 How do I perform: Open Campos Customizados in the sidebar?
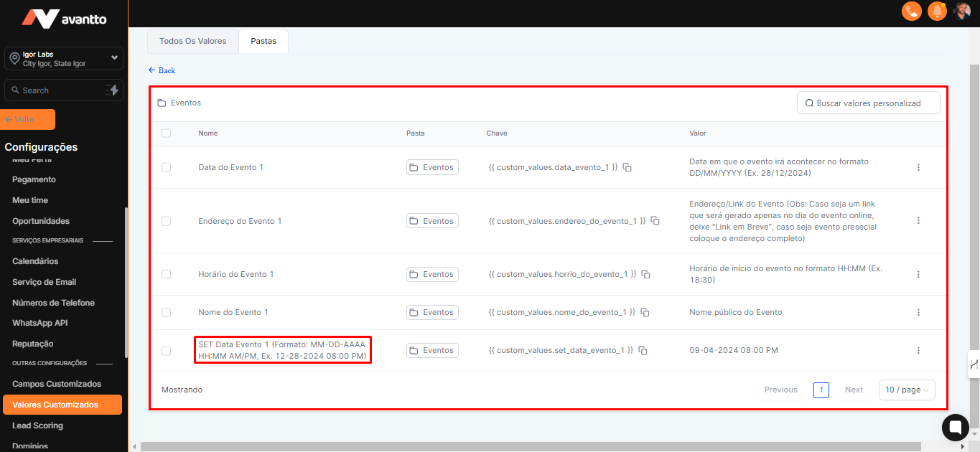[57, 384]
